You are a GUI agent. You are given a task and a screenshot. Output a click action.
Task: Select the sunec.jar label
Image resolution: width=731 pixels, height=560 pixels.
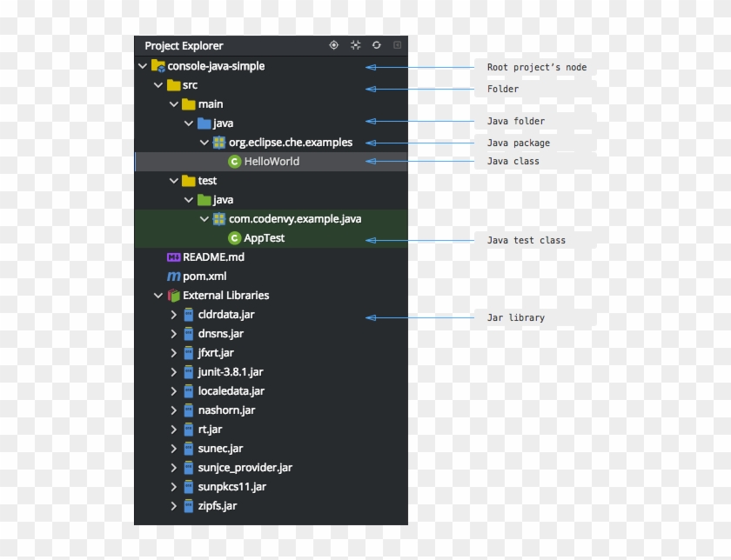[x=220, y=449]
